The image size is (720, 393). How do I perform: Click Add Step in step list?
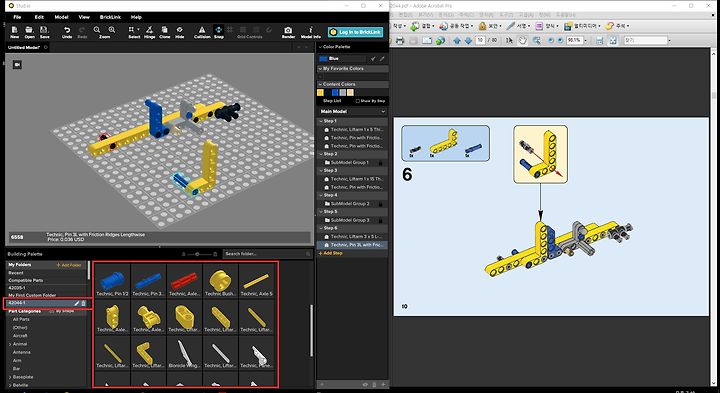coord(331,253)
